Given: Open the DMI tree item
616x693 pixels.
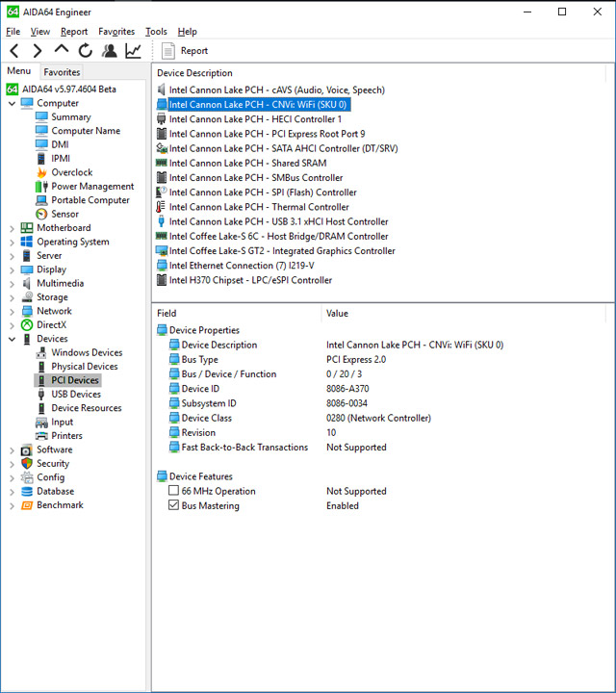Looking at the screenshot, I should [x=60, y=144].
